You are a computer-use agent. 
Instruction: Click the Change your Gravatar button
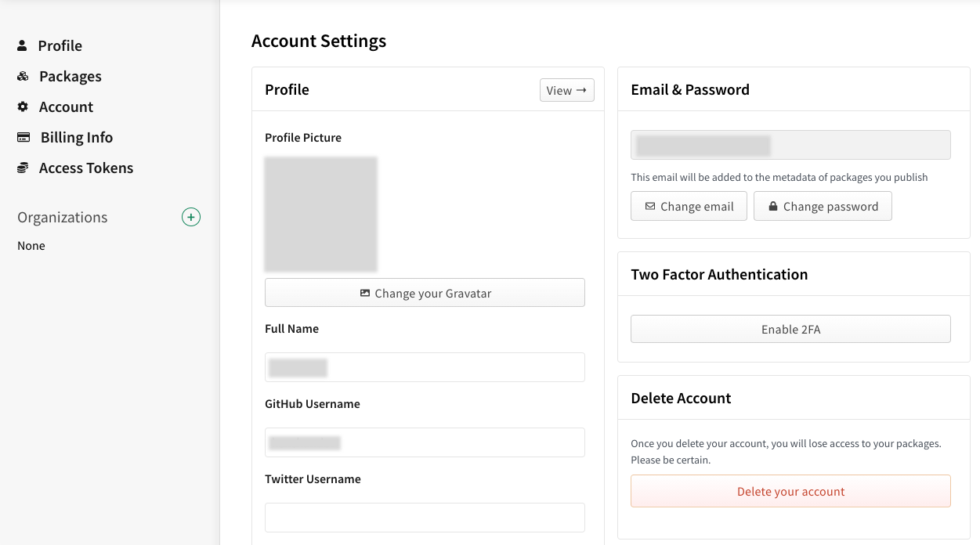pyautogui.click(x=425, y=293)
